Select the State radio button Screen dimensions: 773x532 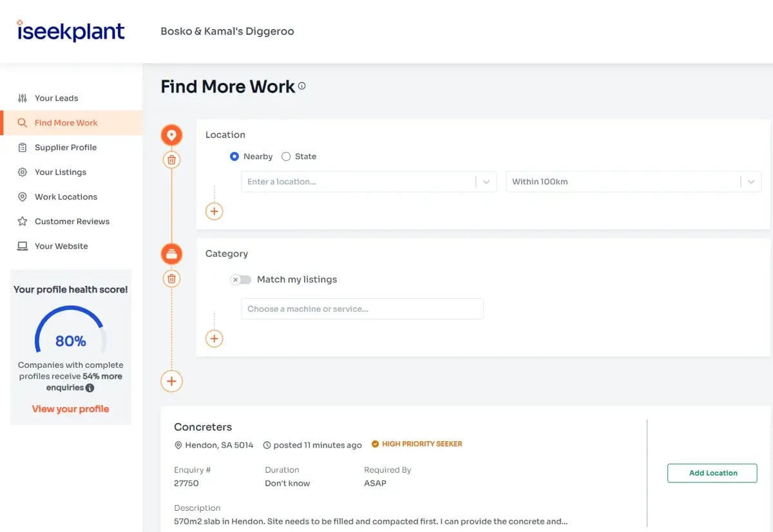coord(286,157)
